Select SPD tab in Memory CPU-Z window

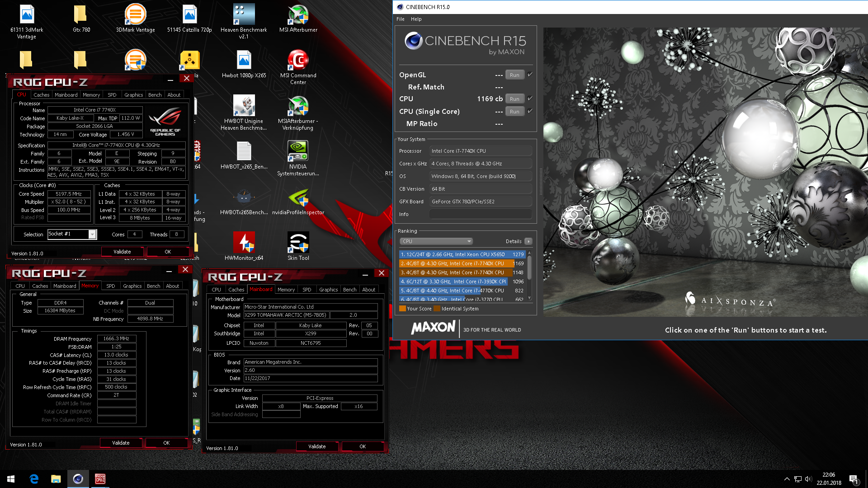coord(111,286)
